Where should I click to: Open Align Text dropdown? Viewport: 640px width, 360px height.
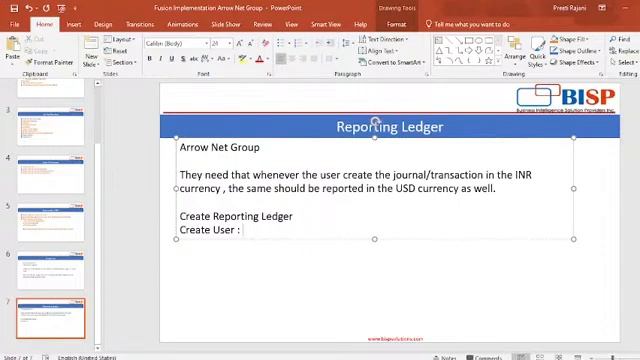(x=378, y=51)
